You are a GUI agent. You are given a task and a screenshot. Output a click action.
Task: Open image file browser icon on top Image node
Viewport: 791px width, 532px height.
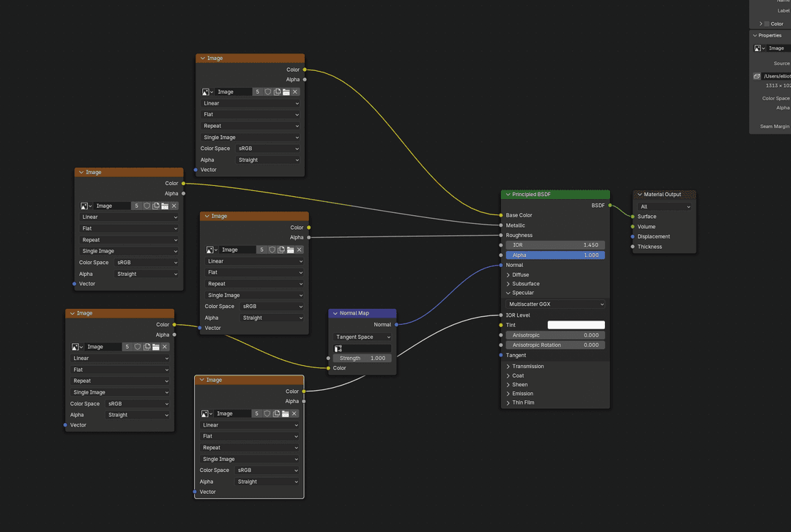point(286,91)
